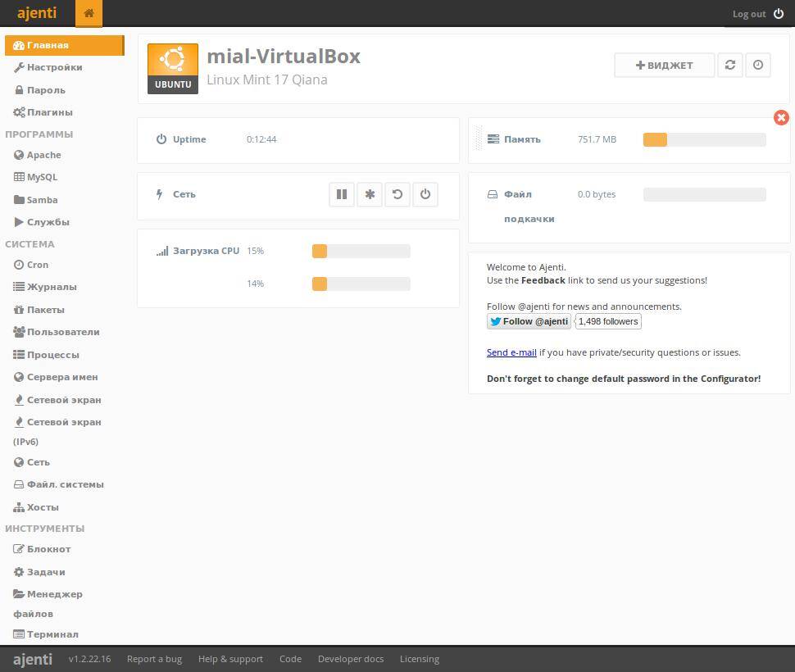The image size is (795, 672).
Task: Open Блокнот notepad tool
Action: click(x=42, y=549)
